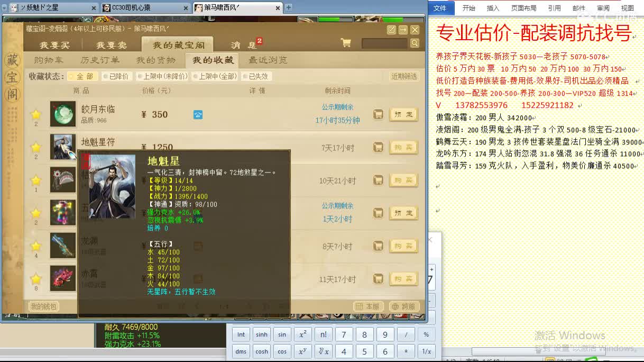The width and height of the screenshot is (644, 362).
Task: Switch to 跨服 server view
Action: pyautogui.click(x=404, y=306)
